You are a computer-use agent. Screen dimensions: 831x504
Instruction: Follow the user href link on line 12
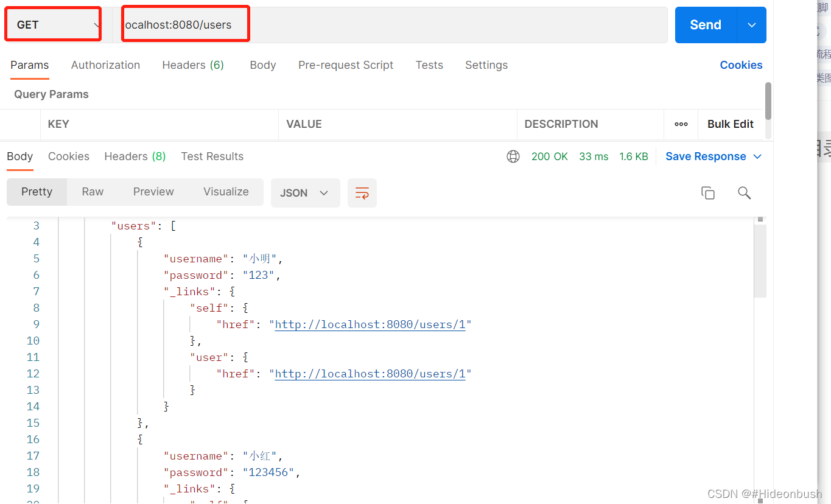[370, 374]
